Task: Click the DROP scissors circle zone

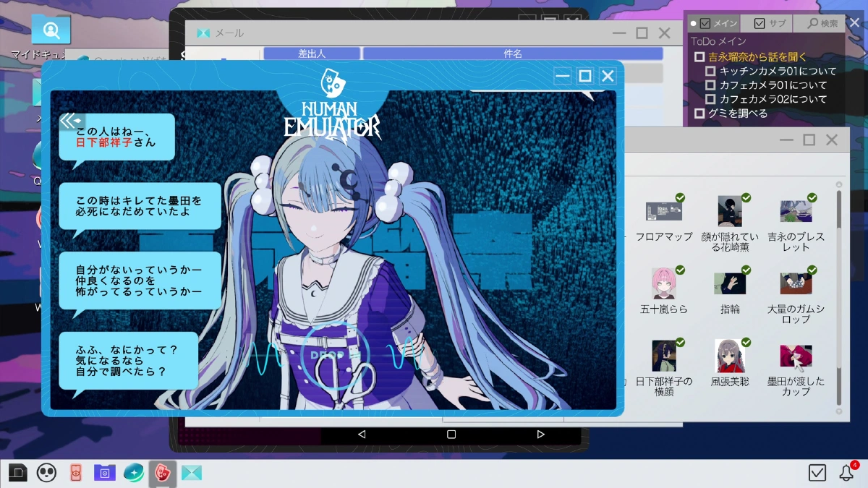Action: [336, 354]
